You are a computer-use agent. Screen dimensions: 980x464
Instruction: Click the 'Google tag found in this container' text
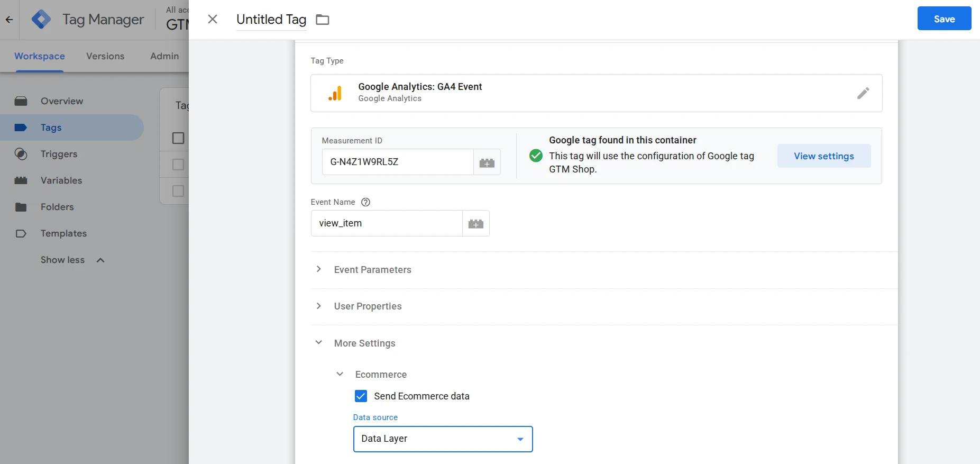[x=622, y=140]
